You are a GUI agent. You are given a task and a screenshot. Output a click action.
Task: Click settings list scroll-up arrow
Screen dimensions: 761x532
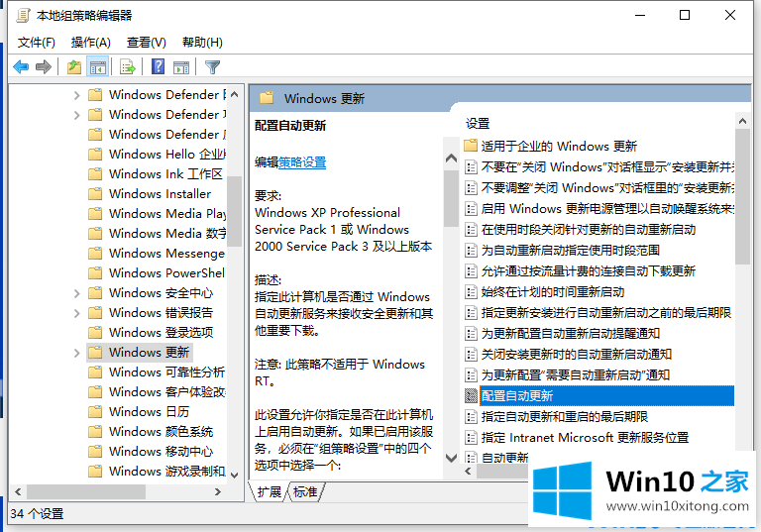coord(742,121)
